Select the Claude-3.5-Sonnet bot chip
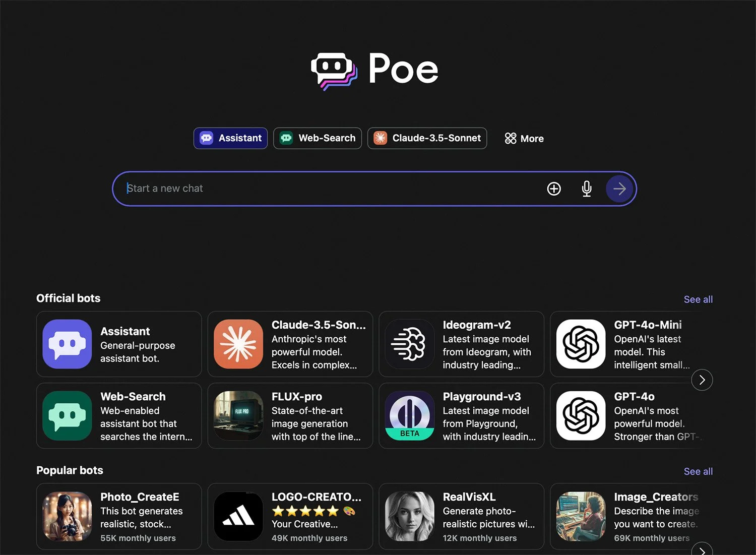 (x=427, y=138)
